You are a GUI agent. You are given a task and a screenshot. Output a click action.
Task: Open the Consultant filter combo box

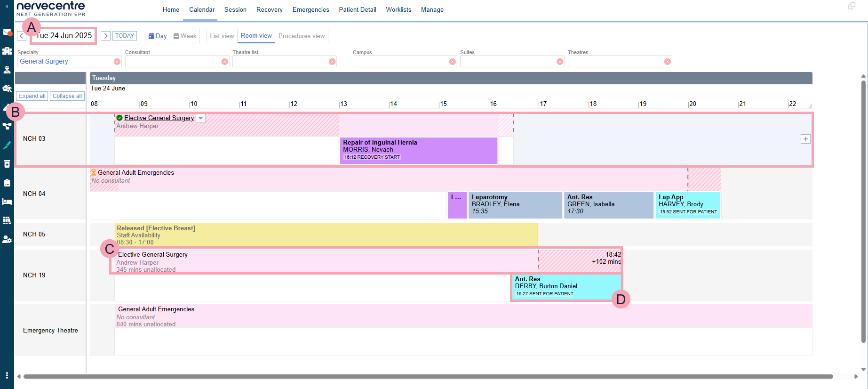(x=172, y=62)
